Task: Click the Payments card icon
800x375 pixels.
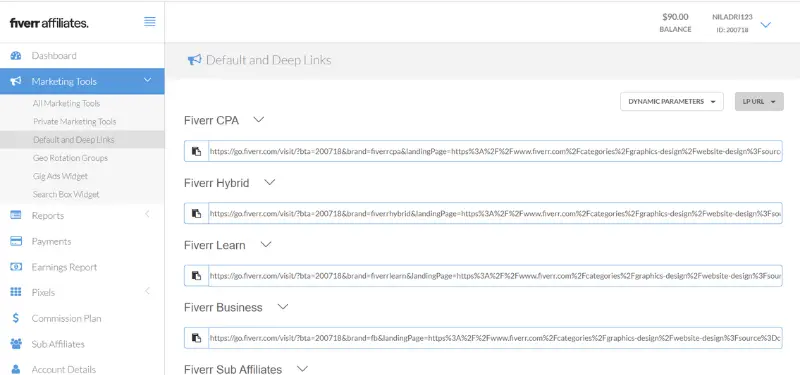Action: 16,241
